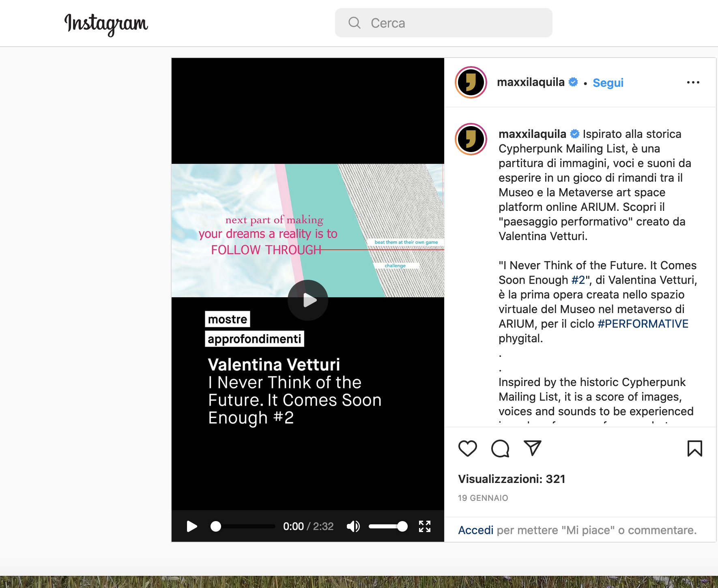Click the Accedi login link
This screenshot has height=588, width=718.
point(475,530)
